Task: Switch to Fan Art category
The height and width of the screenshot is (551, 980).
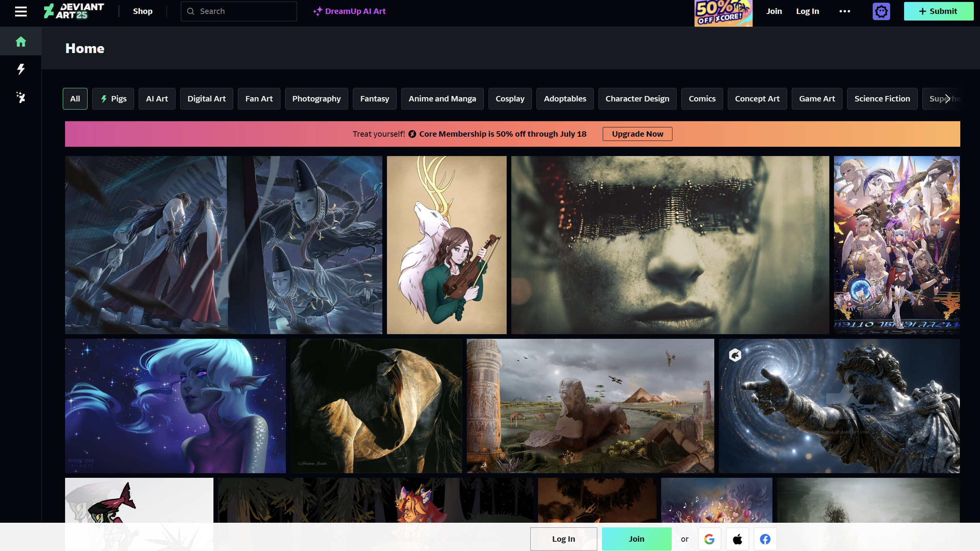Action: (x=259, y=99)
